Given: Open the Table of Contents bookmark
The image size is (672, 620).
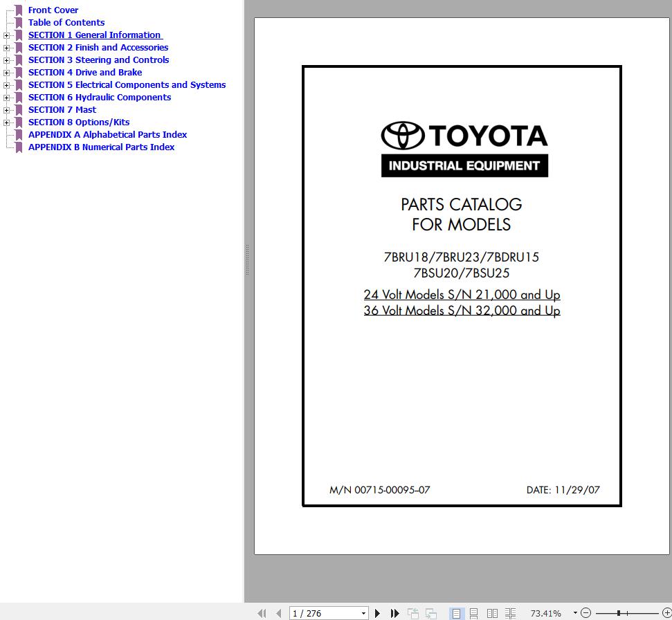Looking at the screenshot, I should 66,22.
